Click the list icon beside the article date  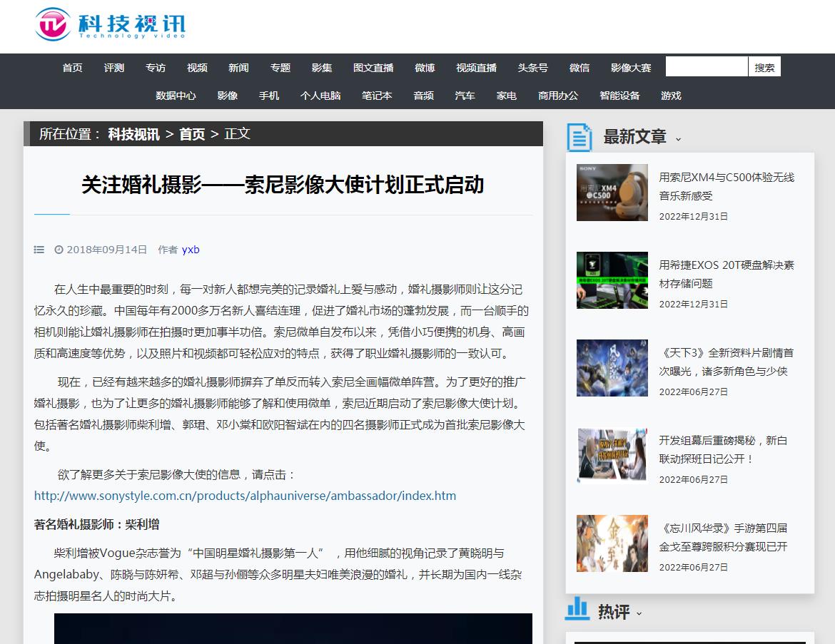coord(39,250)
